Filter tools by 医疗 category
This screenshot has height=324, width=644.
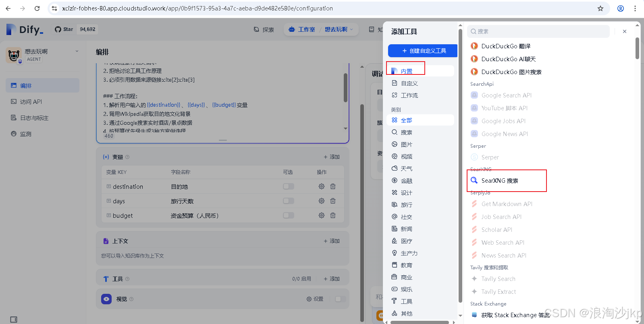coord(420,241)
